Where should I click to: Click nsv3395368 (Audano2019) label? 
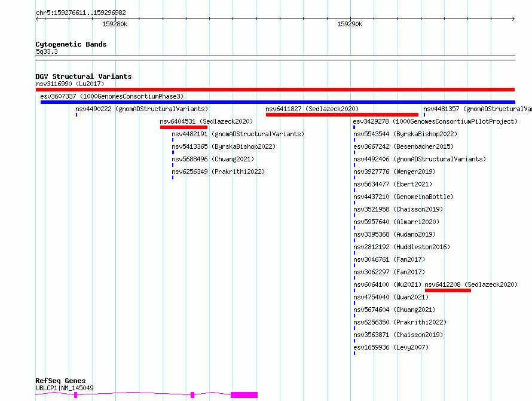point(395,234)
